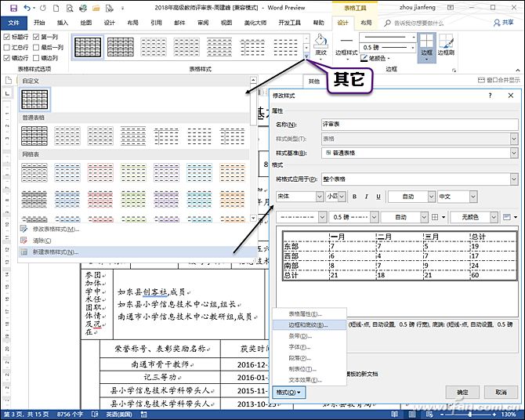The image size is (525, 420).
Task: Click the Read Mode view icon in status bar
Action: click(395, 415)
